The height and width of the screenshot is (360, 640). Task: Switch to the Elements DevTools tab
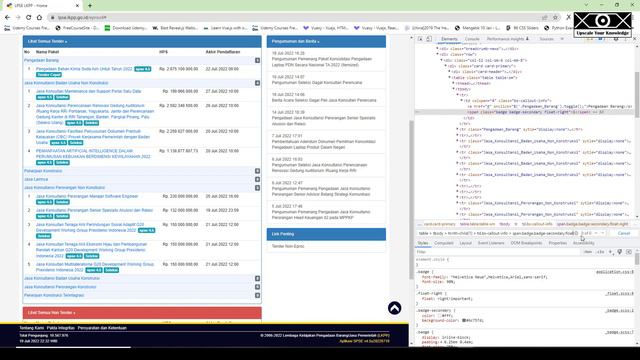coord(449,39)
